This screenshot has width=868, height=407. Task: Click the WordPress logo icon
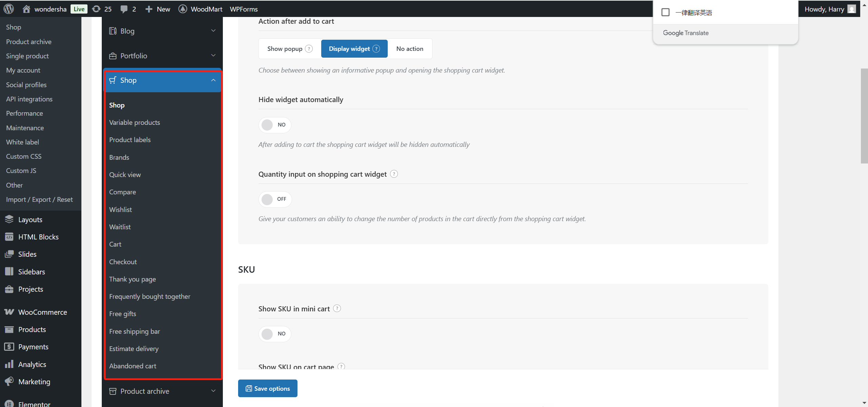8,9
